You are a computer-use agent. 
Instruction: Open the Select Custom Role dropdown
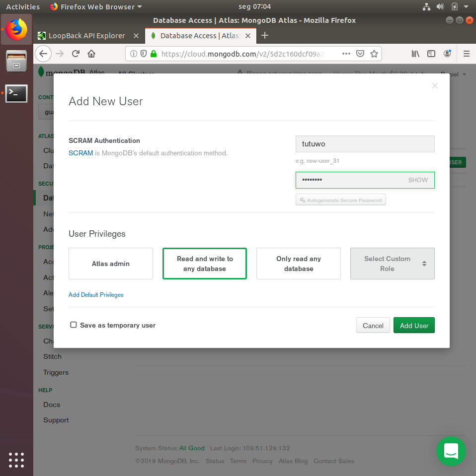pyautogui.click(x=392, y=263)
